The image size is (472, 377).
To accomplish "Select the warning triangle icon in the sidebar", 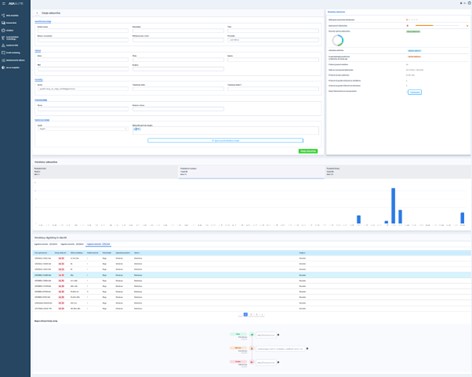I will [x=3, y=45].
